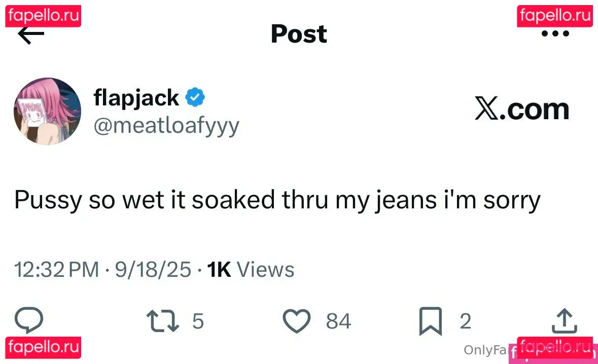Bookmark the post with the bookmark icon
Viewport: 598px width, 364px height.
click(x=431, y=322)
